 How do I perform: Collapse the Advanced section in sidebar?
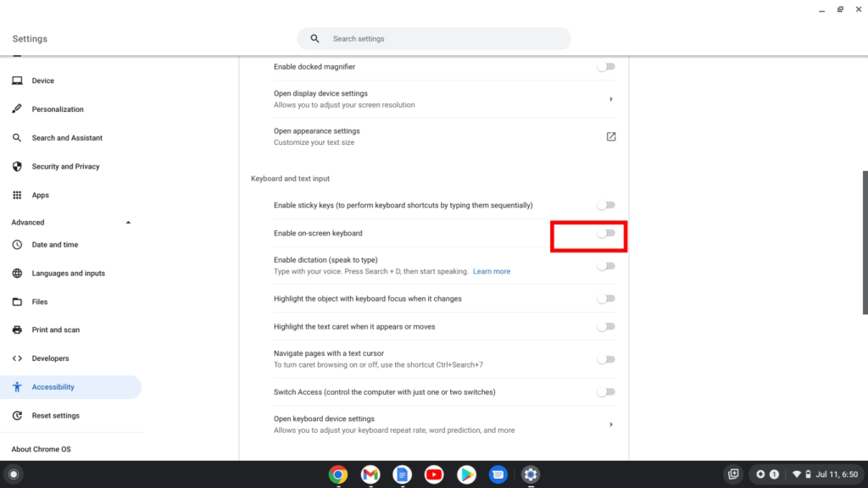(128, 223)
